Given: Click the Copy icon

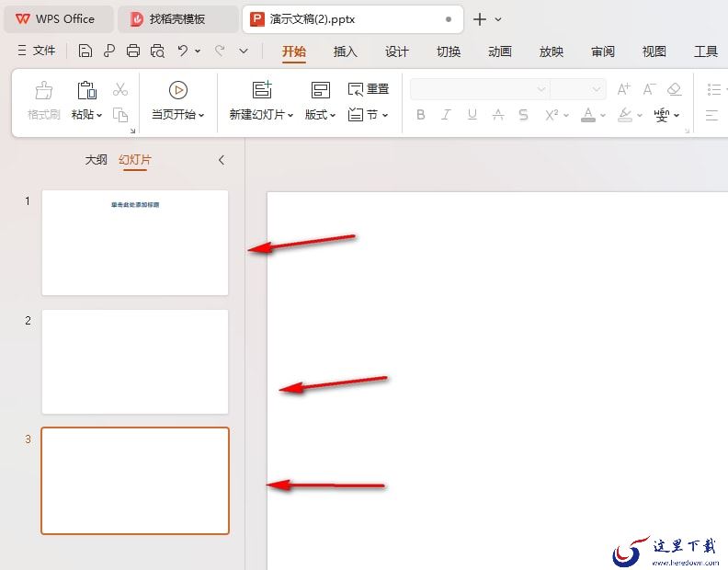Looking at the screenshot, I should tap(120, 114).
